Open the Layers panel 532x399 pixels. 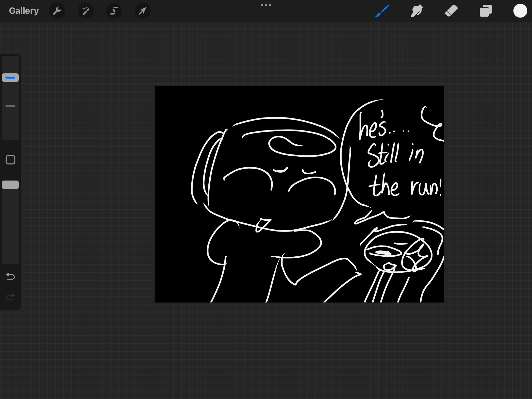click(x=486, y=11)
